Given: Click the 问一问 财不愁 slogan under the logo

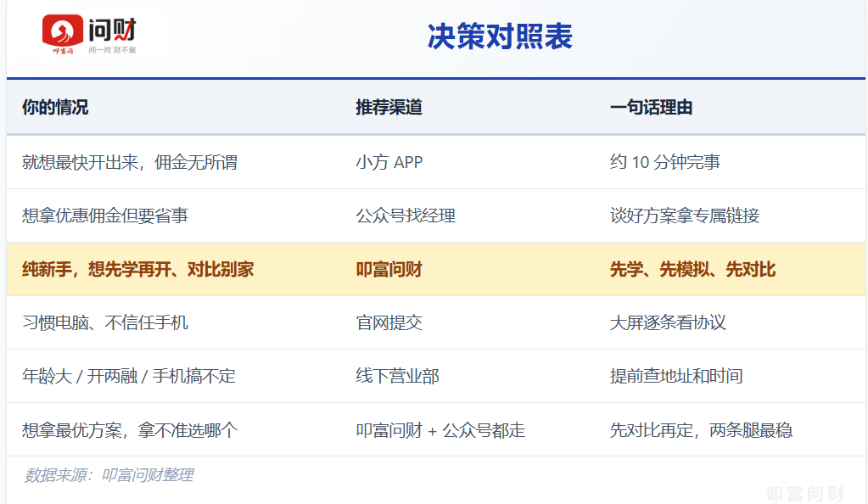Looking at the screenshot, I should 112,50.
